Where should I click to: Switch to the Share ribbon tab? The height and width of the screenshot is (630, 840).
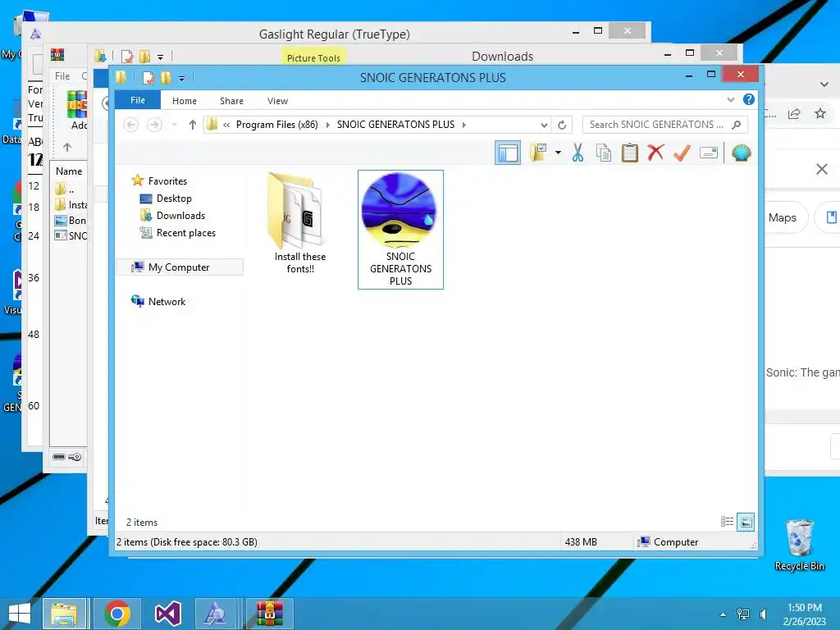(x=231, y=101)
